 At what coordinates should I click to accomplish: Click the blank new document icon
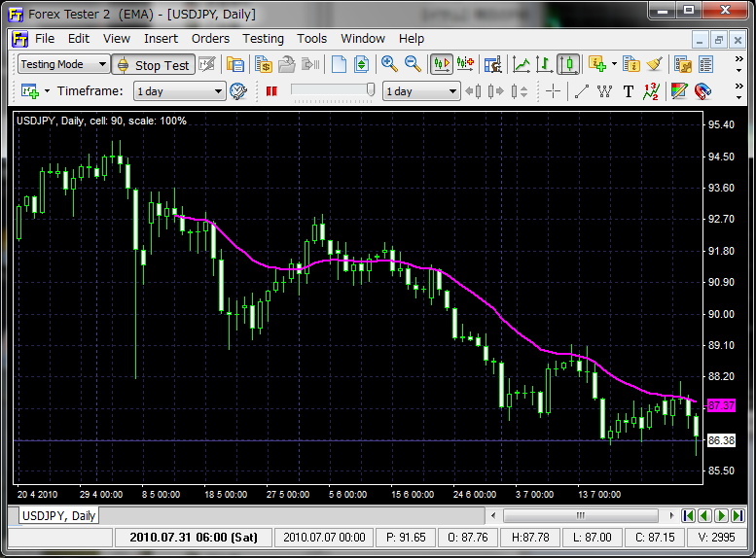[339, 64]
